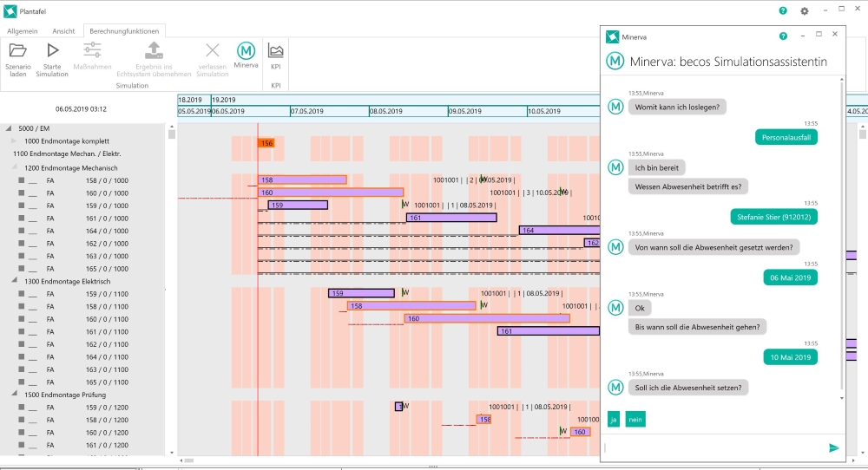Viewport: 868px width, 470px height.
Task: Collapse the 1200 Endmontage Mechanisch group
Action: (14, 167)
